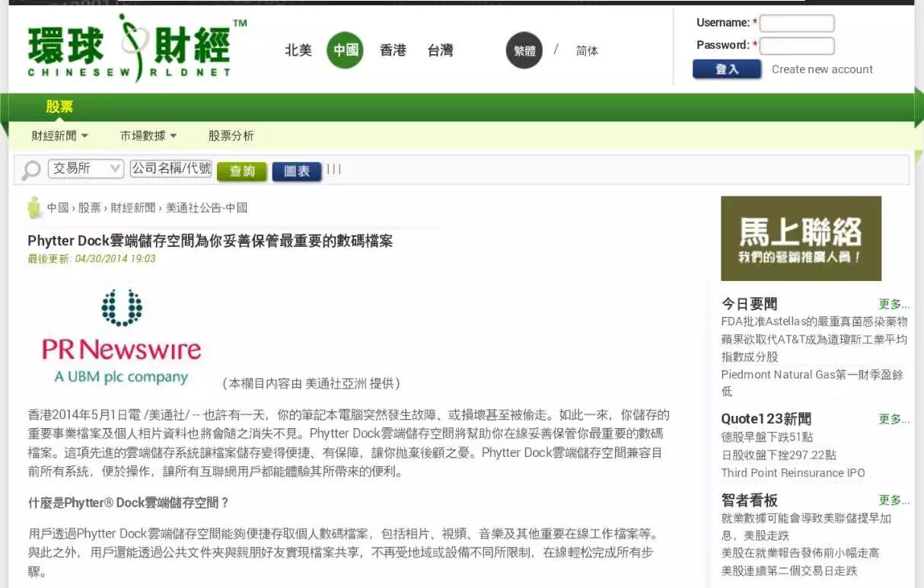
Task: Select the 台灣 region
Action: point(441,50)
